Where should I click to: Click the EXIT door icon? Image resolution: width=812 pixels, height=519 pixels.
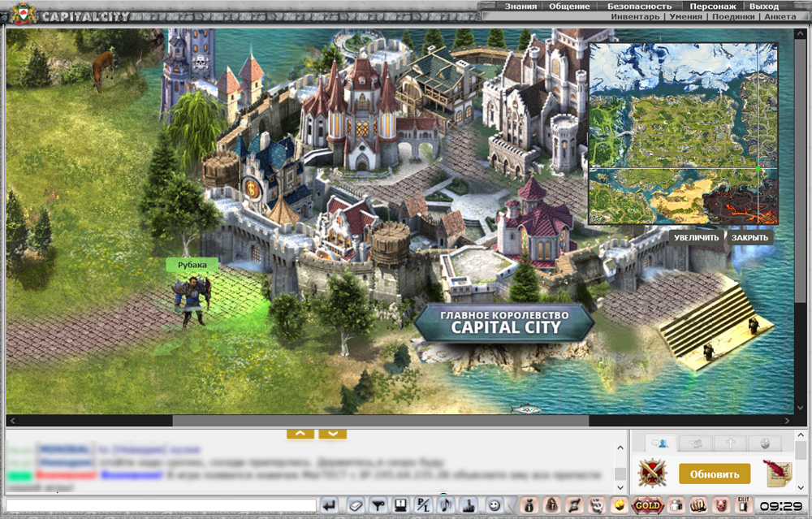click(743, 505)
